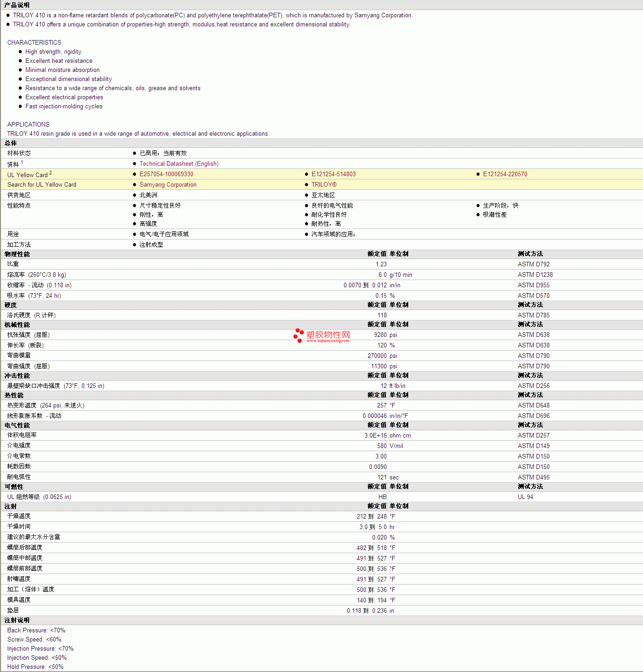Click the ASTM D696 test method cell
The width and height of the screenshot is (643, 672).
pos(533,416)
